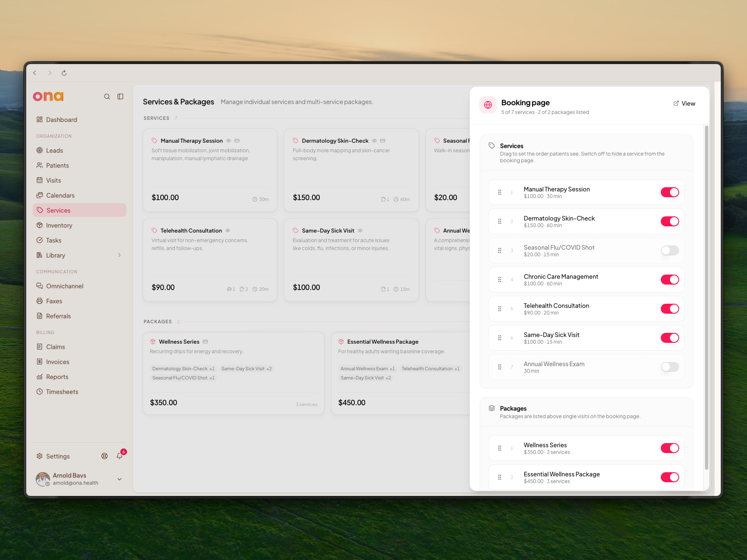Click the card icon on Wellness Series package

pos(205,342)
